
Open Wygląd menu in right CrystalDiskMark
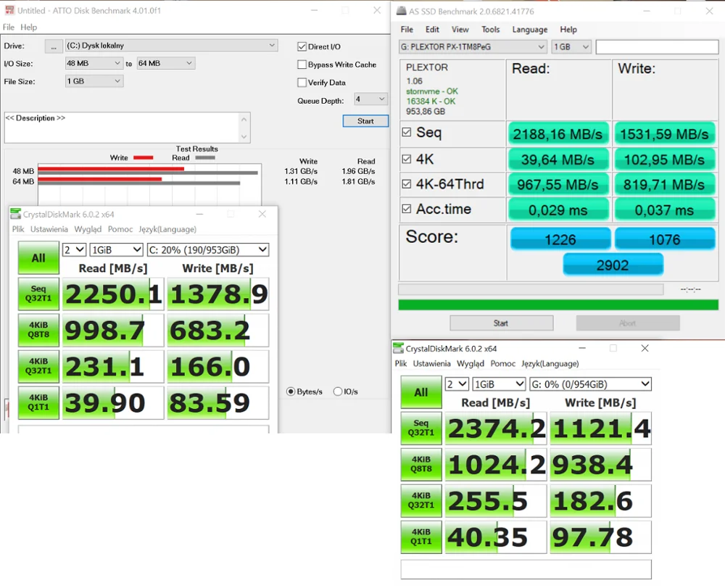tap(471, 364)
